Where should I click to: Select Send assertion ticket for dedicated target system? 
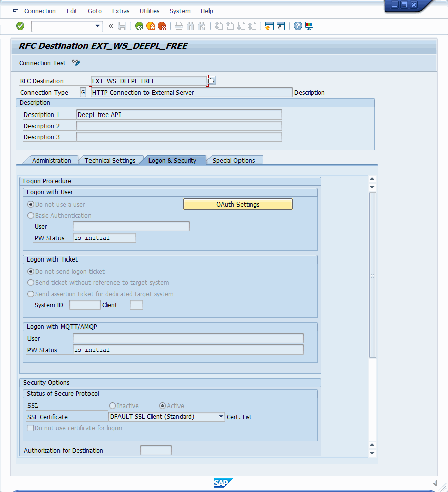(31, 294)
